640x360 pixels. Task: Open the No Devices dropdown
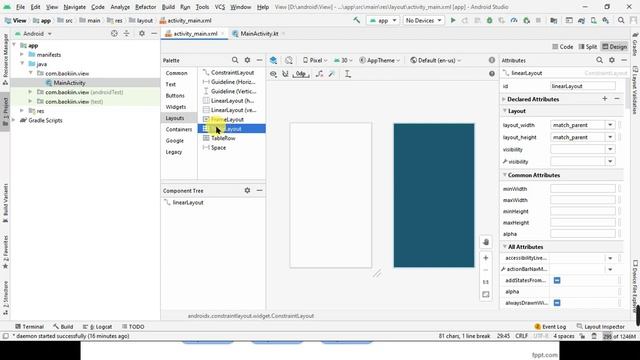pos(423,20)
